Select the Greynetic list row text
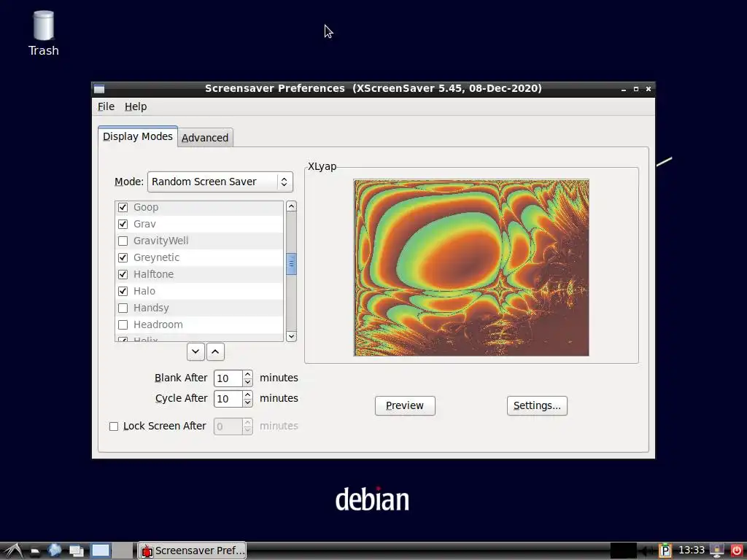This screenshot has height=560, width=747. [x=156, y=257]
